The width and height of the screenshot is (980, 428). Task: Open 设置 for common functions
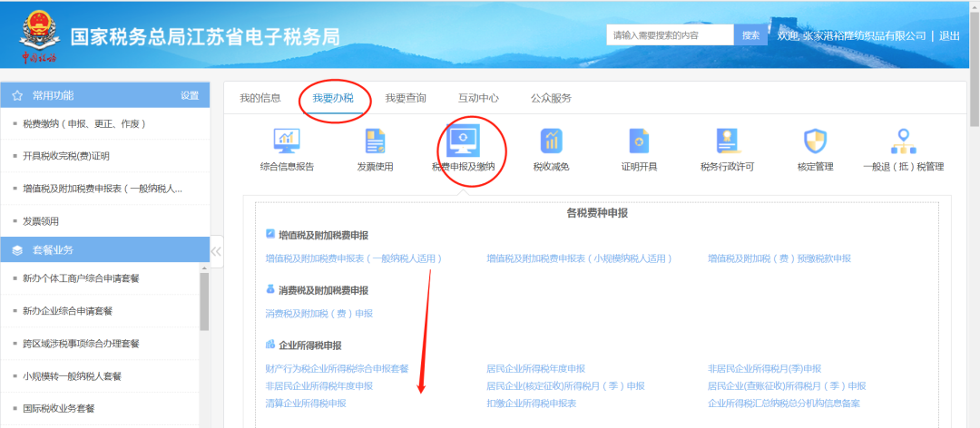190,95
